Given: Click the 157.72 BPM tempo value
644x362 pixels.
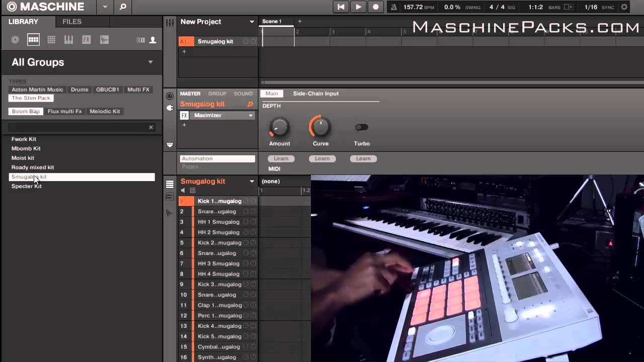Looking at the screenshot, I should [413, 7].
